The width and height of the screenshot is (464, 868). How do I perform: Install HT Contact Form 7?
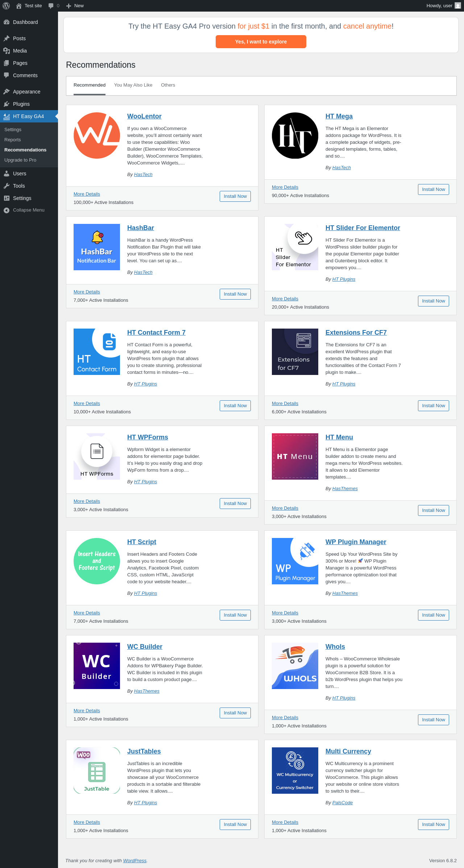point(235,406)
